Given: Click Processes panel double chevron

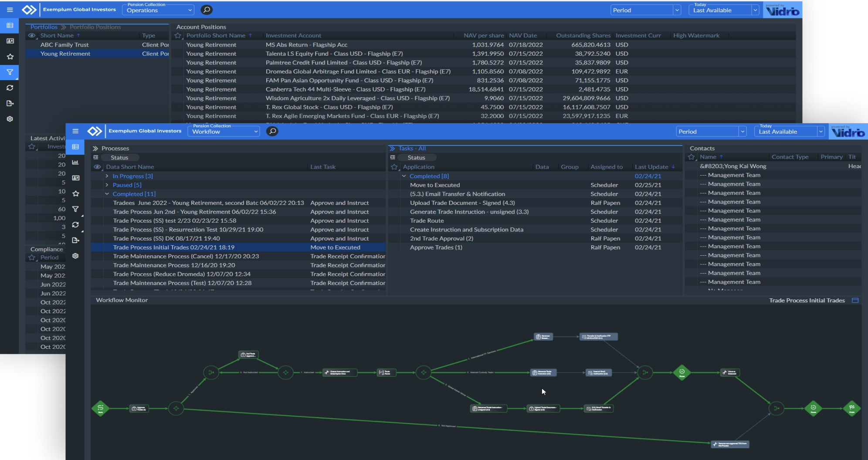Looking at the screenshot, I should (x=95, y=149).
